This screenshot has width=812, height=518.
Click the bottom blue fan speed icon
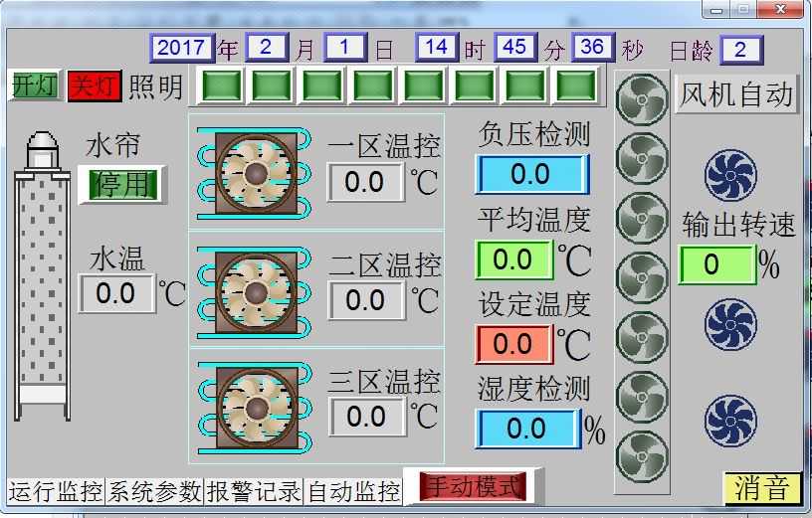(x=731, y=421)
